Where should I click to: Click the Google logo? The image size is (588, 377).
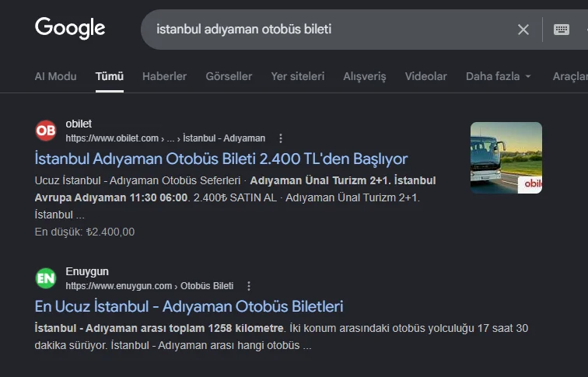70,28
